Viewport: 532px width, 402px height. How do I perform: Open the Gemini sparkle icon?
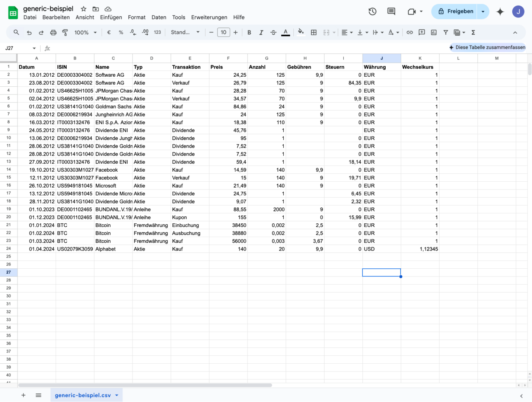pos(500,12)
